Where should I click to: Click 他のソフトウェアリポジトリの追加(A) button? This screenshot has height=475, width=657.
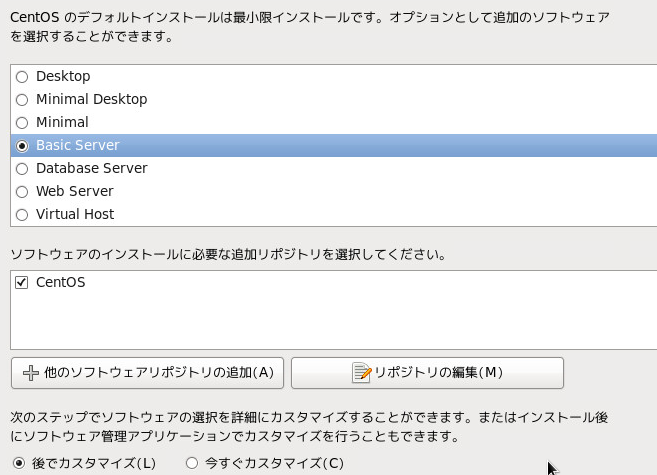coord(147,373)
